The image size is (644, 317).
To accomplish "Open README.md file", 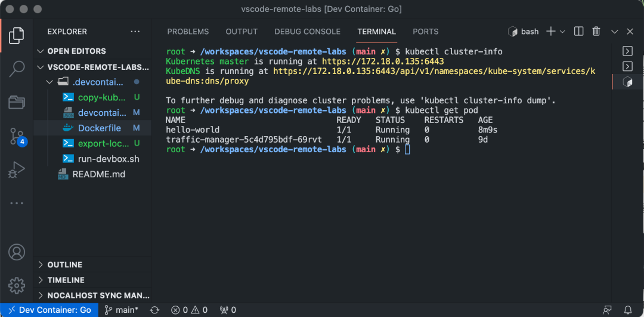I will pos(92,174).
